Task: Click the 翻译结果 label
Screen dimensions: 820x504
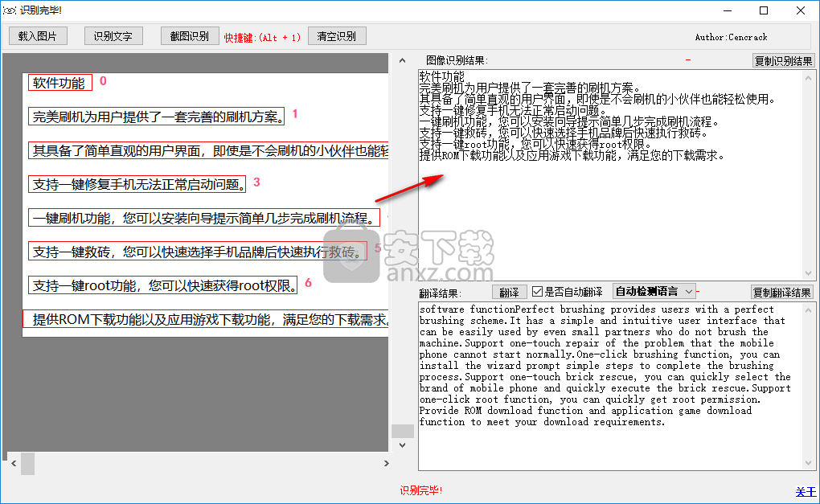Action: coord(441,293)
